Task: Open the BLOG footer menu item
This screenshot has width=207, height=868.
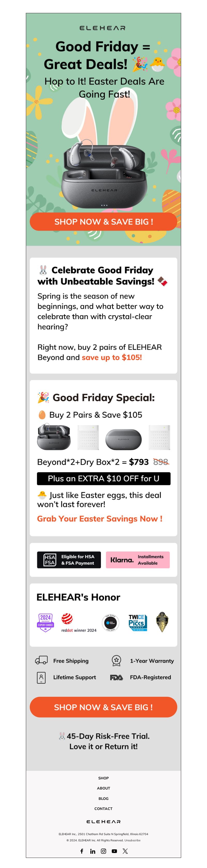Action: point(103,798)
